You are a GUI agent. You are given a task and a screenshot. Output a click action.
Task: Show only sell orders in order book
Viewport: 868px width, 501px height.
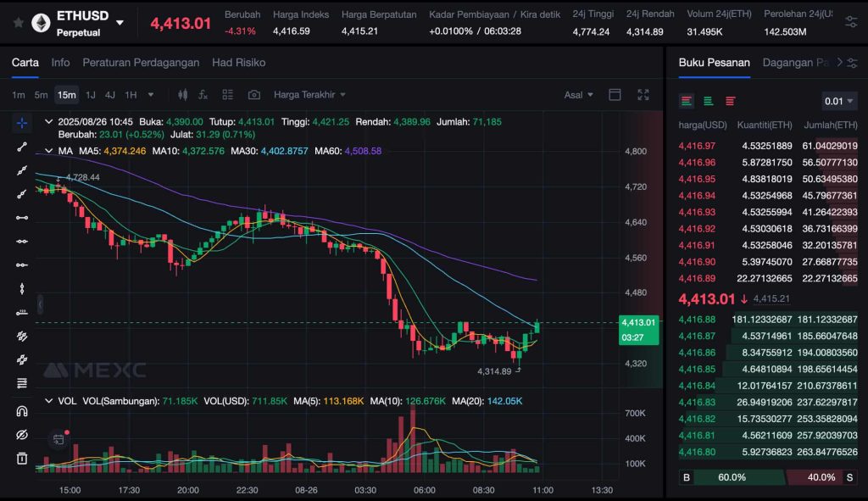(729, 101)
